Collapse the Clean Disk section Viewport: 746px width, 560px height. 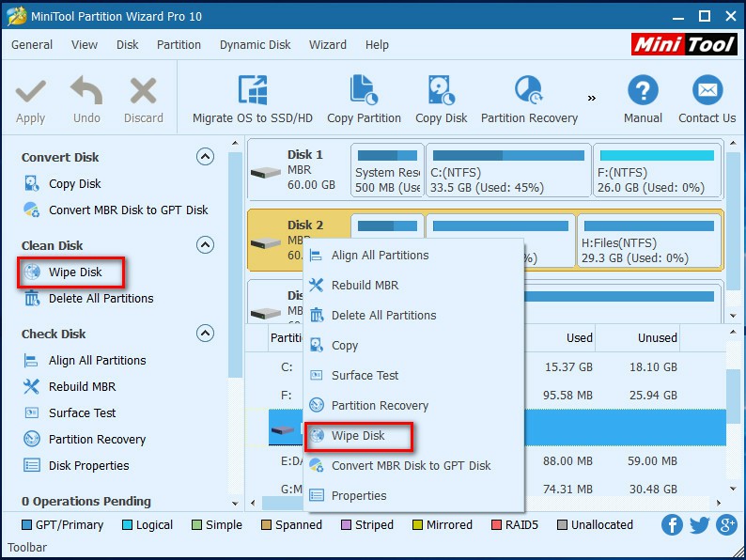pos(205,244)
